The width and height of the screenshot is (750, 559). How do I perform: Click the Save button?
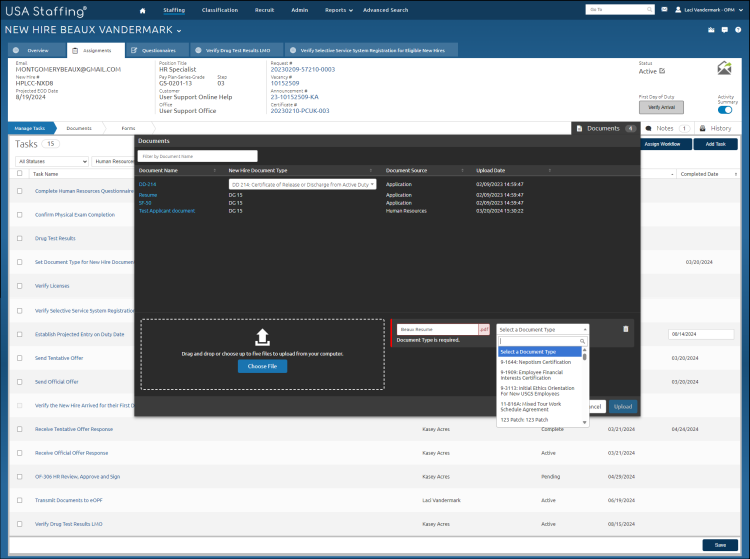[720, 545]
